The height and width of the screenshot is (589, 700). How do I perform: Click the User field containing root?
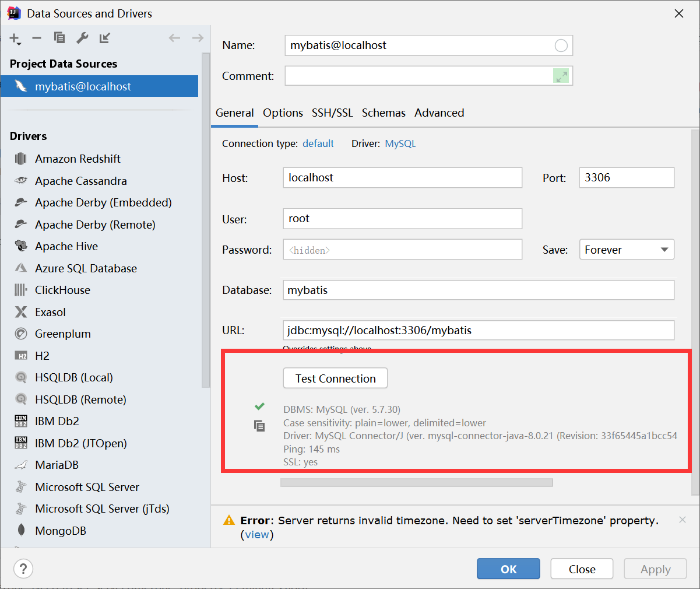pos(402,219)
